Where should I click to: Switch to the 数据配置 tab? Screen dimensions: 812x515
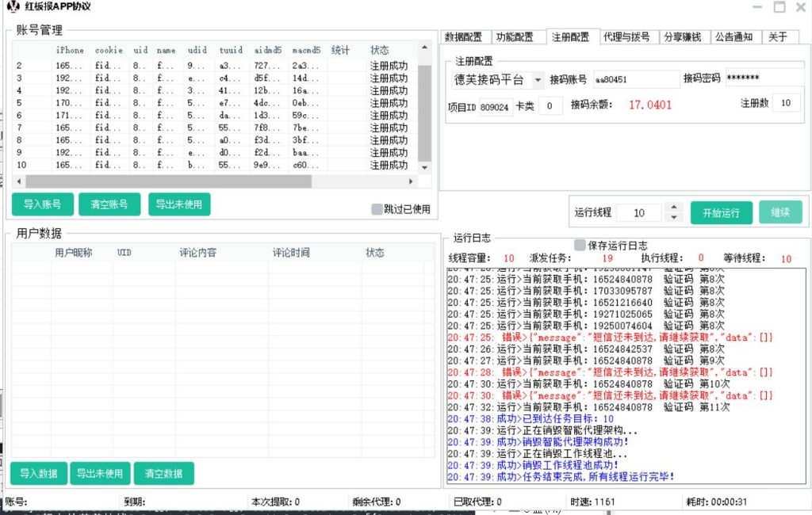tap(464, 36)
